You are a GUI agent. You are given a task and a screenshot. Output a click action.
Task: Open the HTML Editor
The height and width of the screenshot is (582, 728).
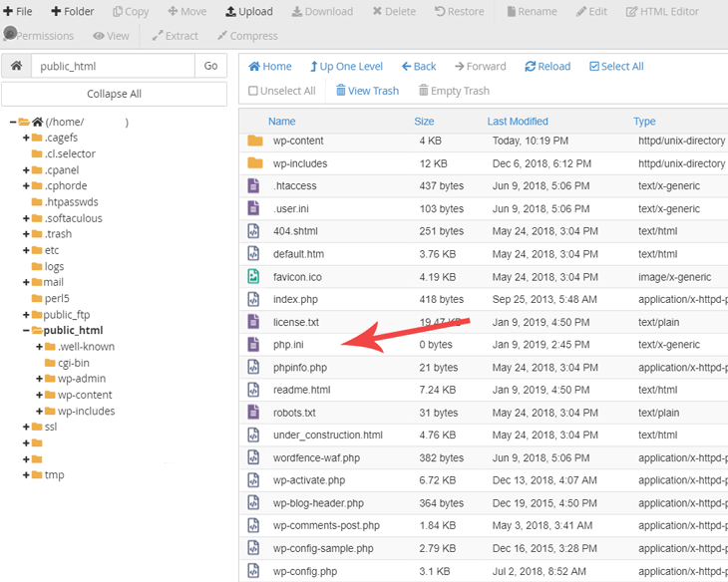(x=662, y=12)
